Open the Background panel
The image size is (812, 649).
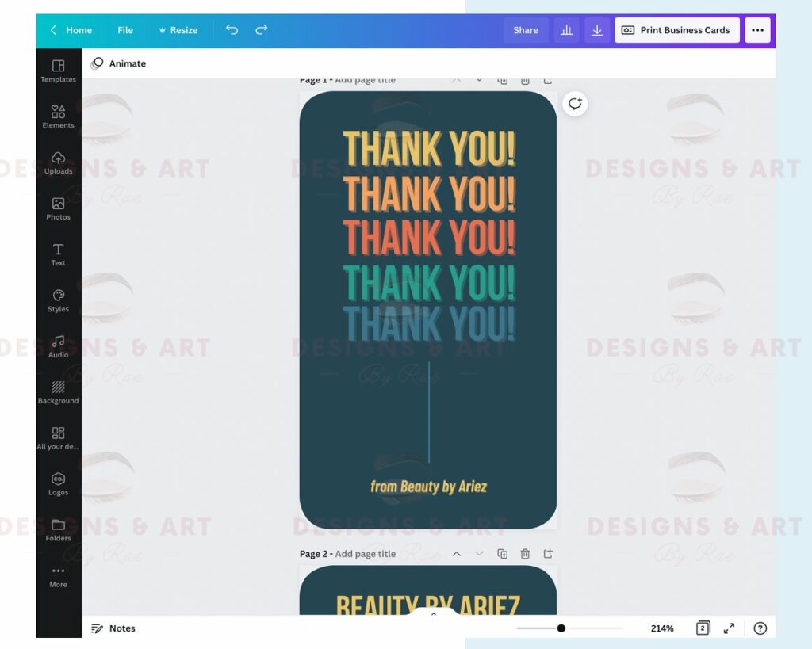[58, 393]
